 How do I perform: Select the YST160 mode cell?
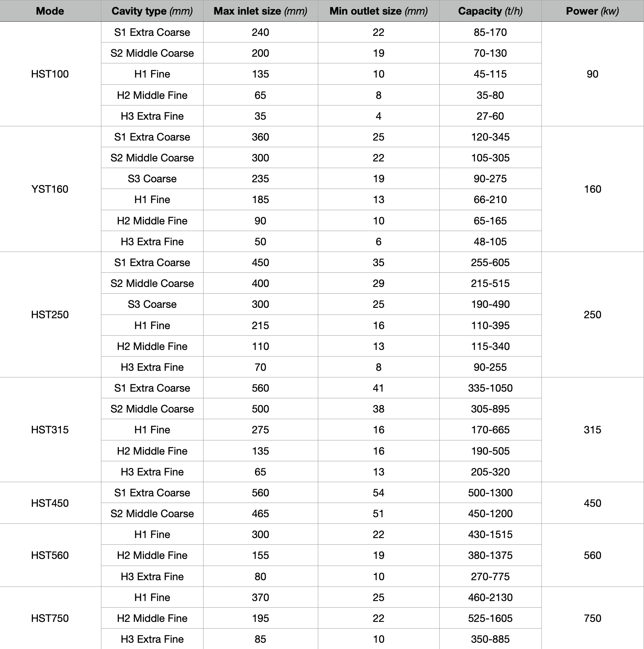click(50, 189)
